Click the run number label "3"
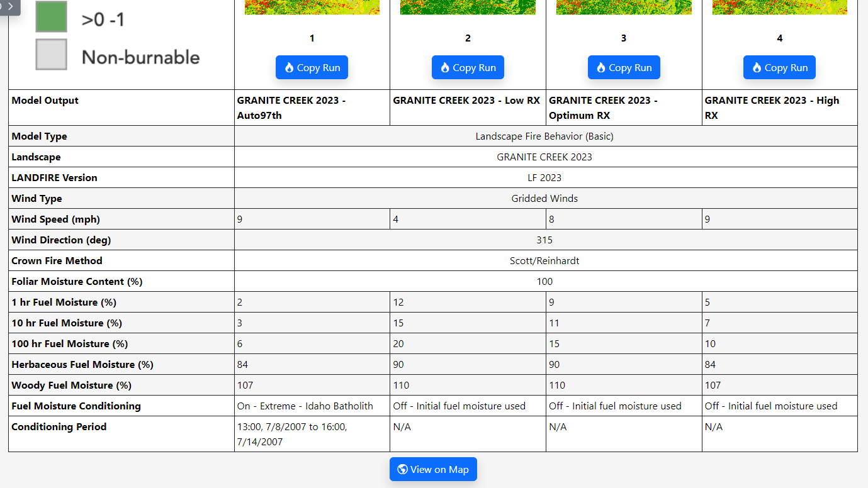The width and height of the screenshot is (868, 488). coord(624,38)
